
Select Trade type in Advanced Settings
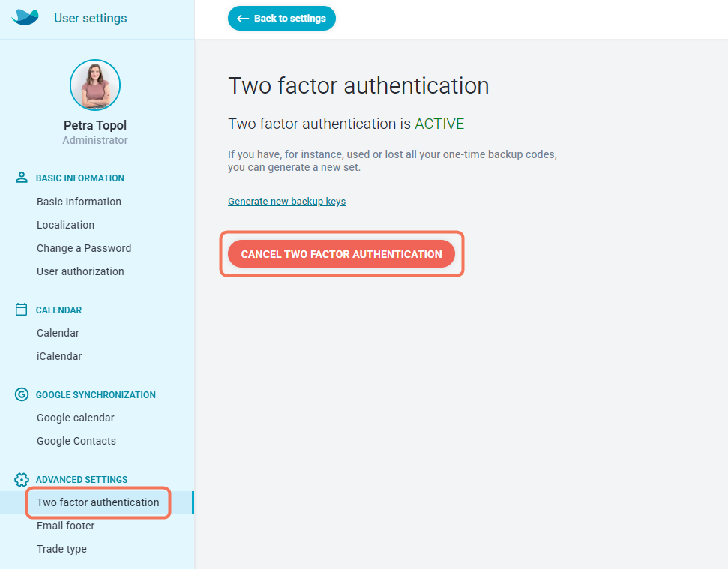tap(61, 549)
